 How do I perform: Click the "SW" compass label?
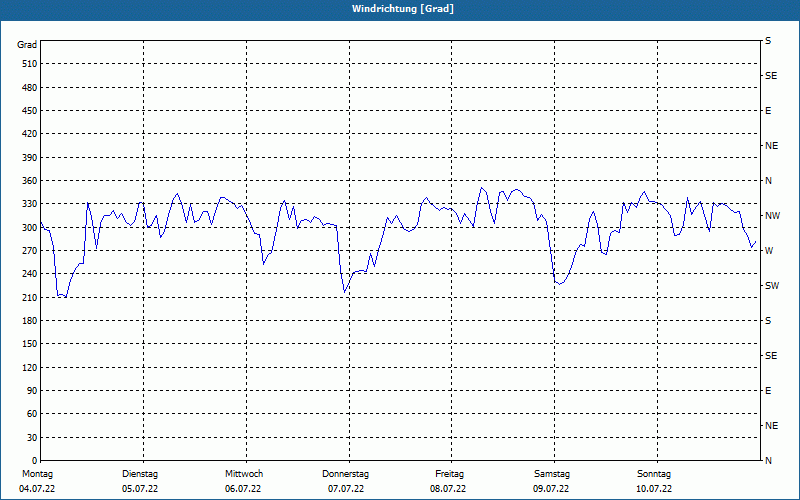click(772, 286)
